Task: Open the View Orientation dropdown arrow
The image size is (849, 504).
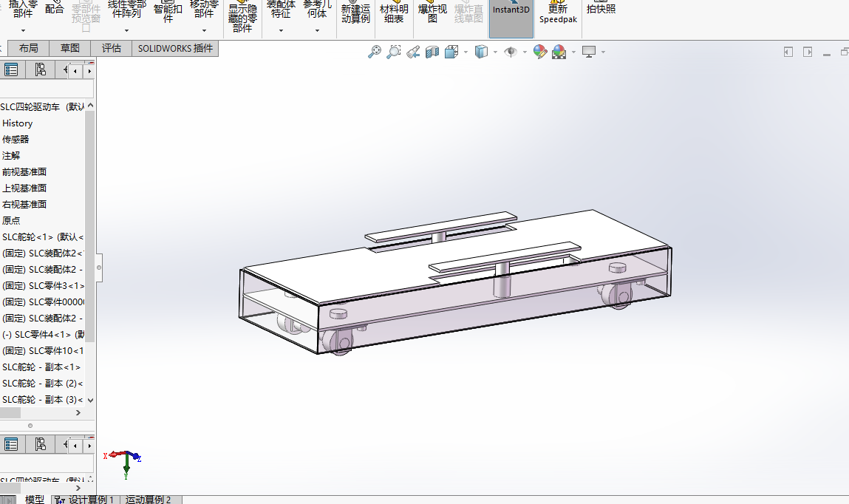Action: click(466, 52)
